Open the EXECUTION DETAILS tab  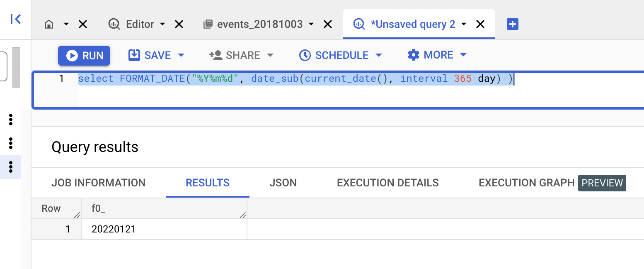[x=387, y=183]
